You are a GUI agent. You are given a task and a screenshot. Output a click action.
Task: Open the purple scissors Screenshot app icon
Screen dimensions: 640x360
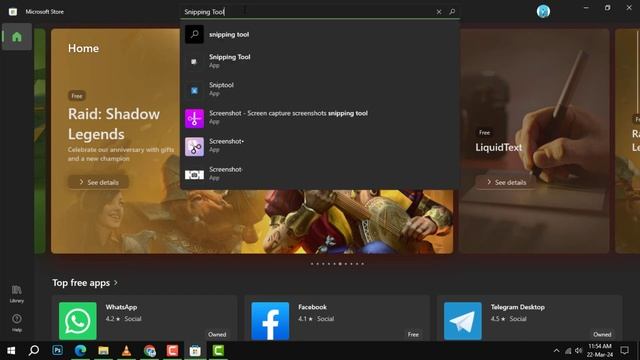194,118
